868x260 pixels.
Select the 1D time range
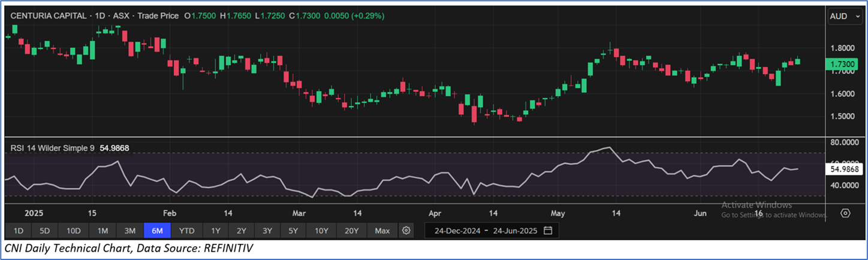pyautogui.click(x=18, y=231)
